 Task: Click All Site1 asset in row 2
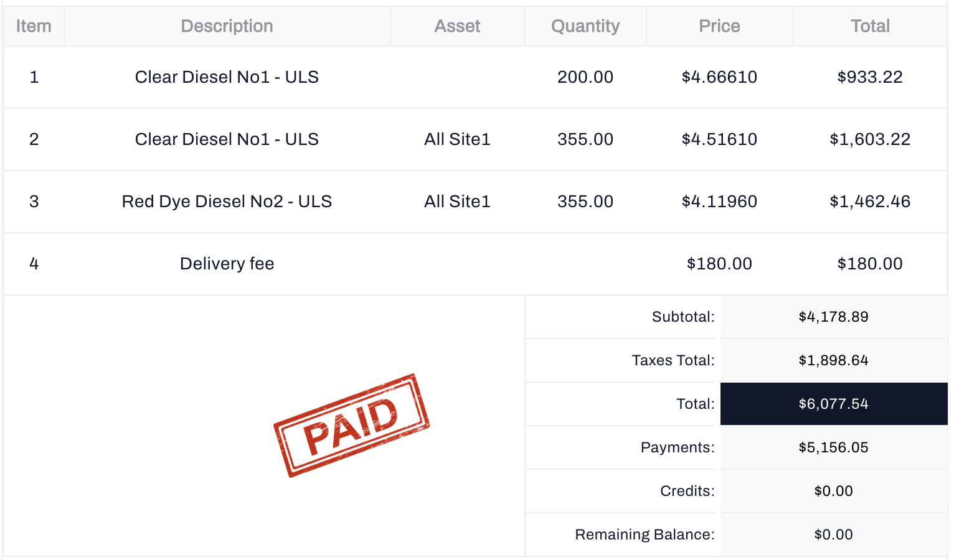(x=457, y=139)
